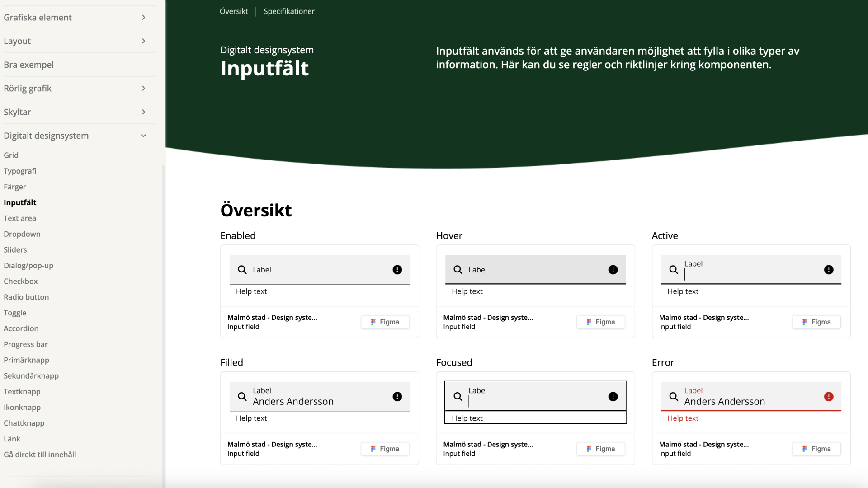
Task: Switch to the Specifikationer tab
Action: coord(289,11)
